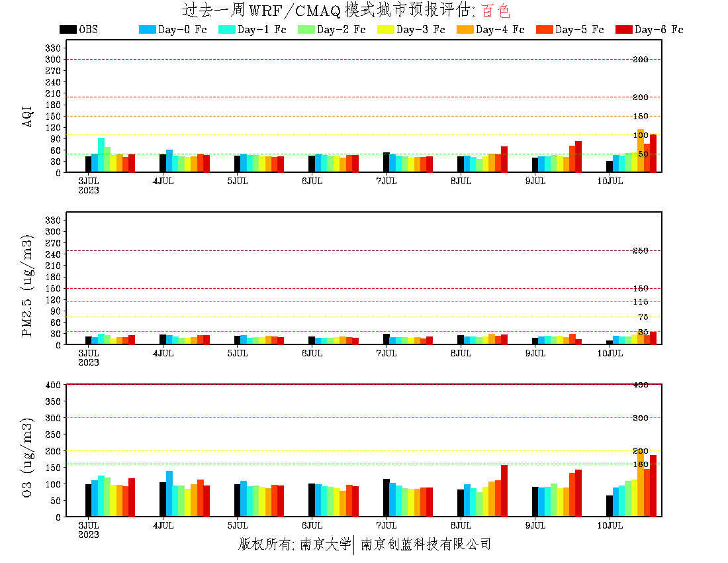Select the 'Day-4 Fc' legend label
The image size is (728, 563).
[x=500, y=29]
